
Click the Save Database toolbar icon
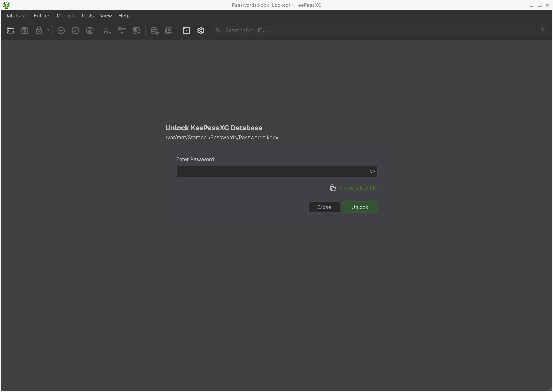coord(25,30)
